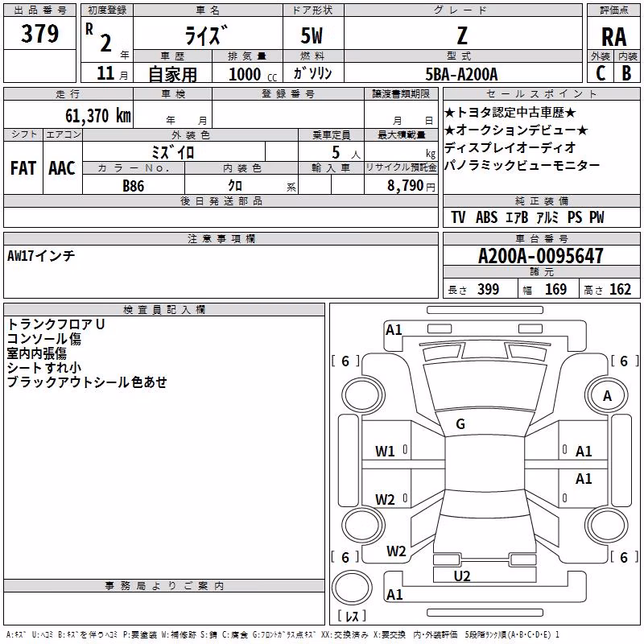This screenshot has width=644, height=644.
Task: Click shift type FAT
Action: pyautogui.click(x=23, y=168)
